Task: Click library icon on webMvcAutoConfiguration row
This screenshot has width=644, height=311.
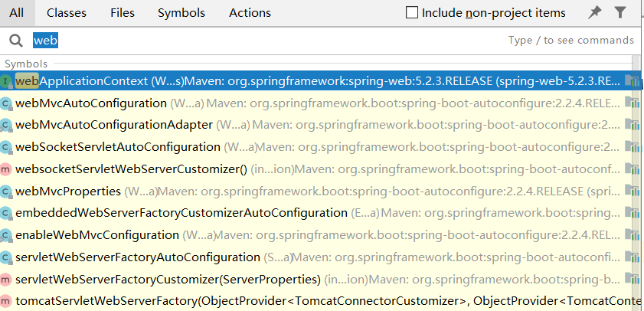Action: [x=632, y=103]
